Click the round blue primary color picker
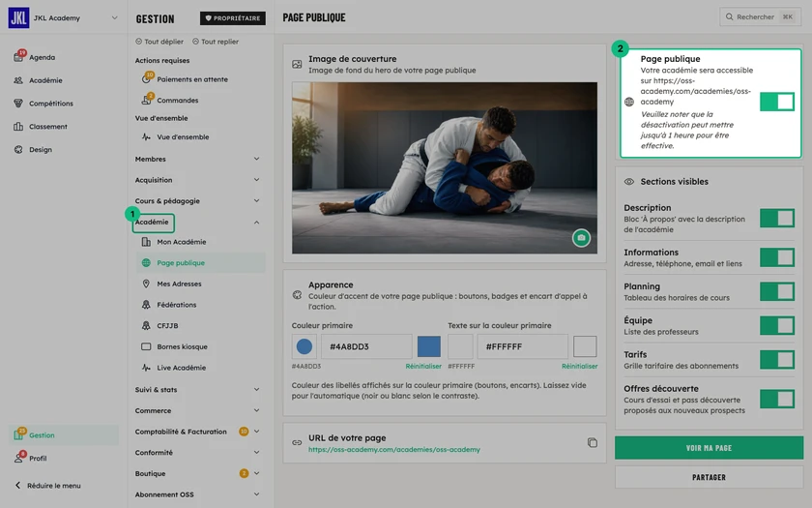The height and width of the screenshot is (508, 812). coord(304,346)
